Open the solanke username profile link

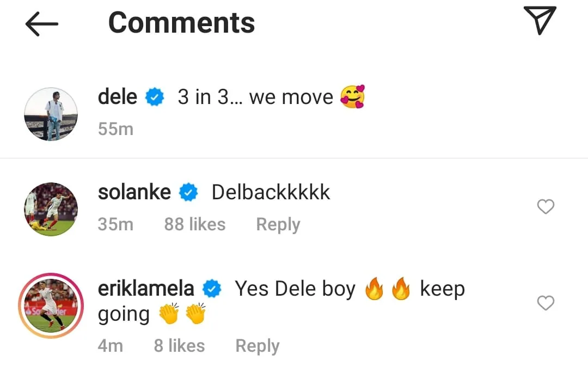pos(134,192)
